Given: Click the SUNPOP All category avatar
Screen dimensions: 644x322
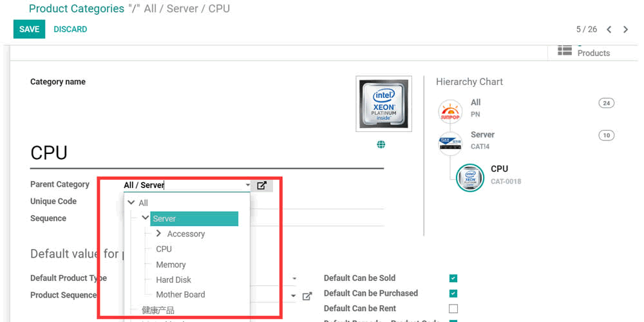Looking at the screenshot, I should [x=450, y=111].
